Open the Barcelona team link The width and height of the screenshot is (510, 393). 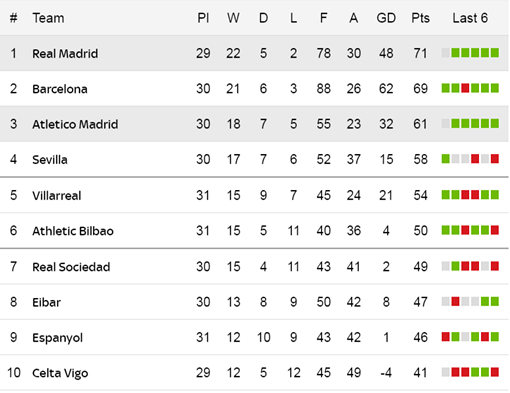pyautogui.click(x=60, y=89)
